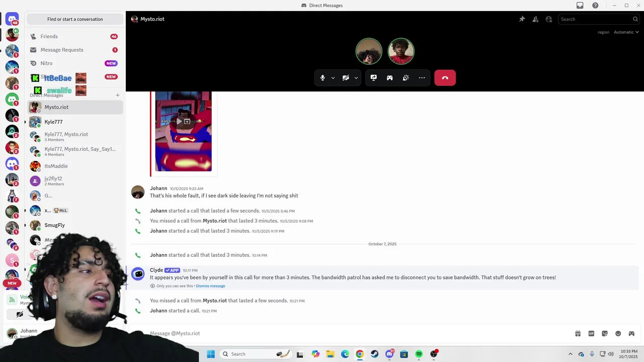Open more call options (three dots)
Screen dimensions: 644x362
422,78
